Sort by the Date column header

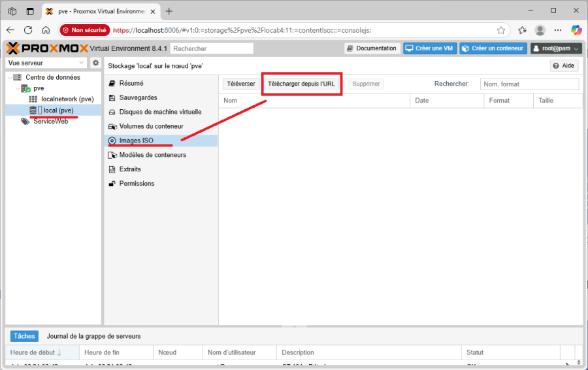click(447, 101)
